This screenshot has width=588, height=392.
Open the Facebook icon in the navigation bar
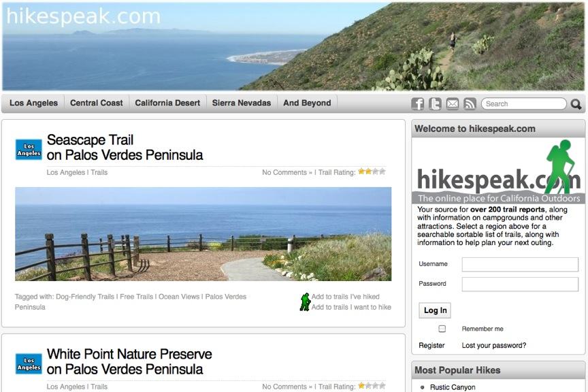click(417, 103)
